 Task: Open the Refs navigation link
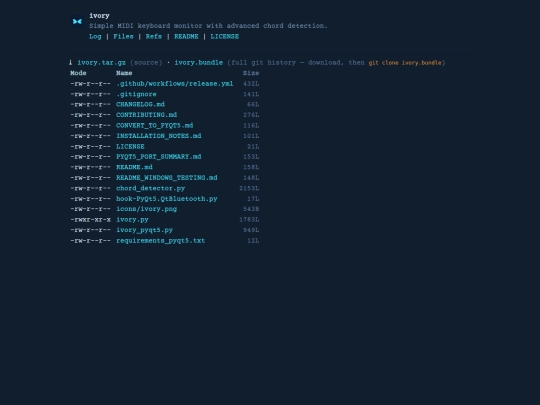point(154,37)
